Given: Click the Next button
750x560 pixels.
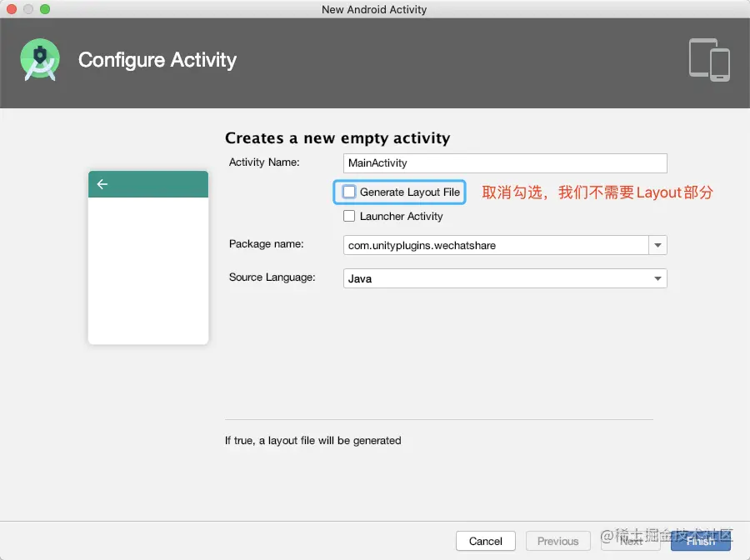Looking at the screenshot, I should pyautogui.click(x=631, y=541).
